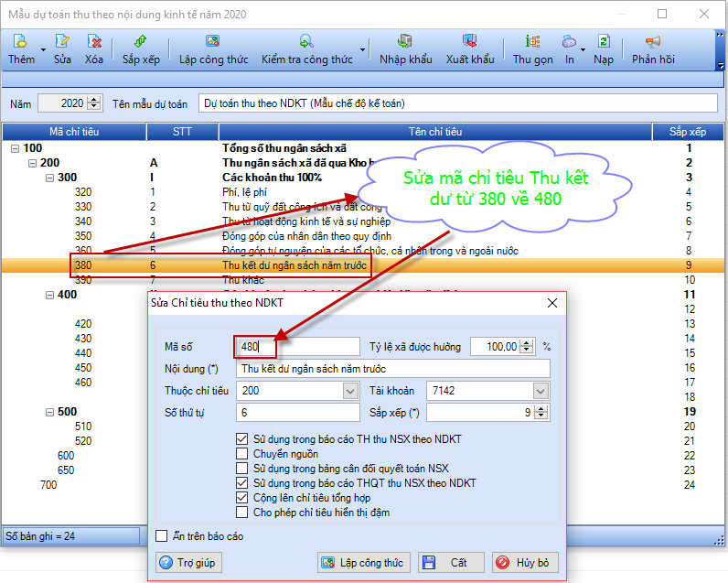This screenshot has height=583, width=728.
Task: Click the Trợ giúp help button
Action: coord(188,563)
